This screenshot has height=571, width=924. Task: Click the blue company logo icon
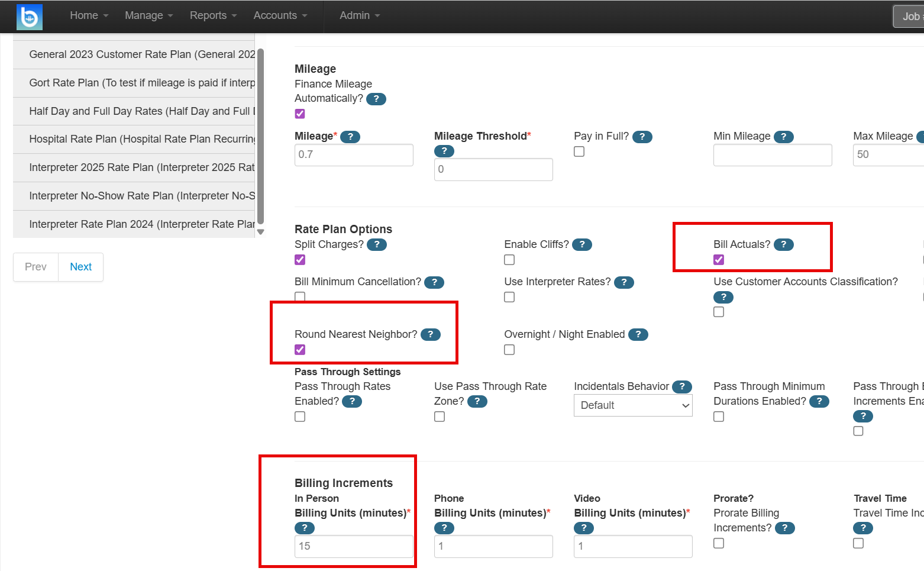point(29,17)
